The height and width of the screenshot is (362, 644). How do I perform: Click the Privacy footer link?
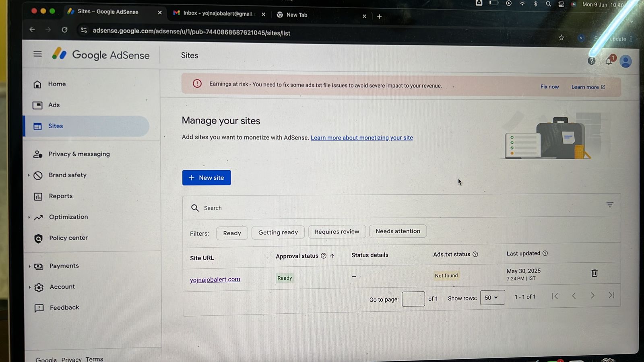[71, 360]
